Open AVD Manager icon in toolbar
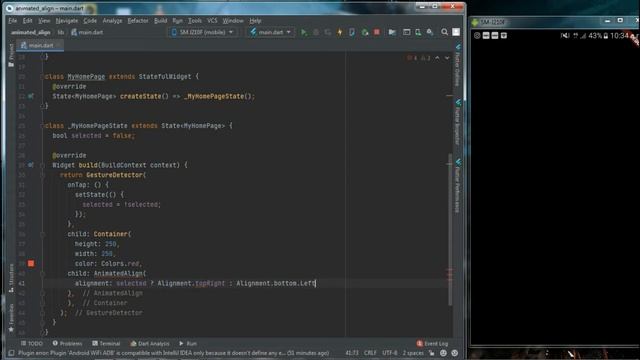This screenshot has height=360, width=640. [x=418, y=32]
